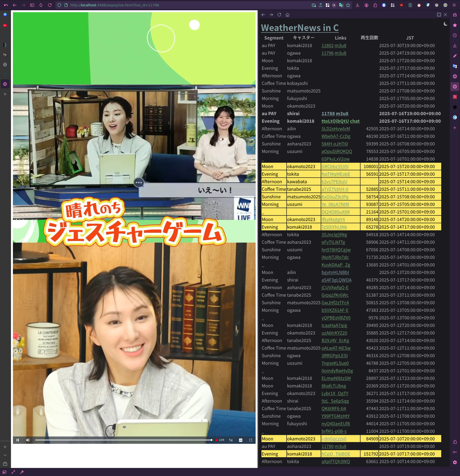Open the translate page icon
This screenshot has height=476, width=460.
click(x=341, y=5)
